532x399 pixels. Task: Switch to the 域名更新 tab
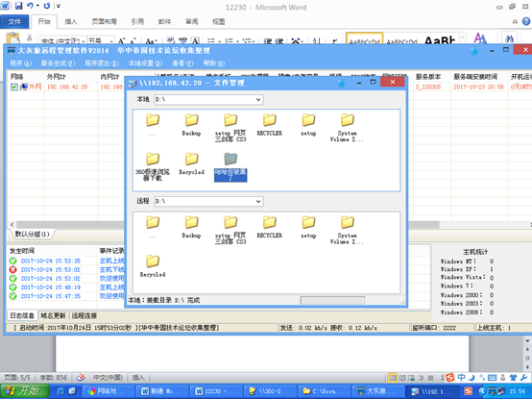53,315
